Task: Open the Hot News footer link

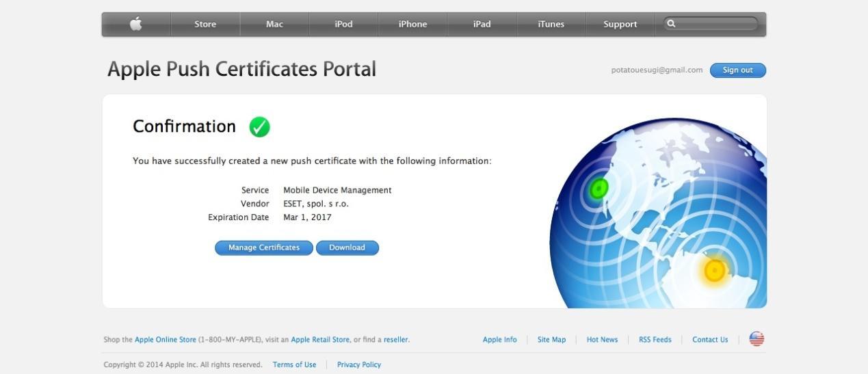Action: [x=602, y=340]
